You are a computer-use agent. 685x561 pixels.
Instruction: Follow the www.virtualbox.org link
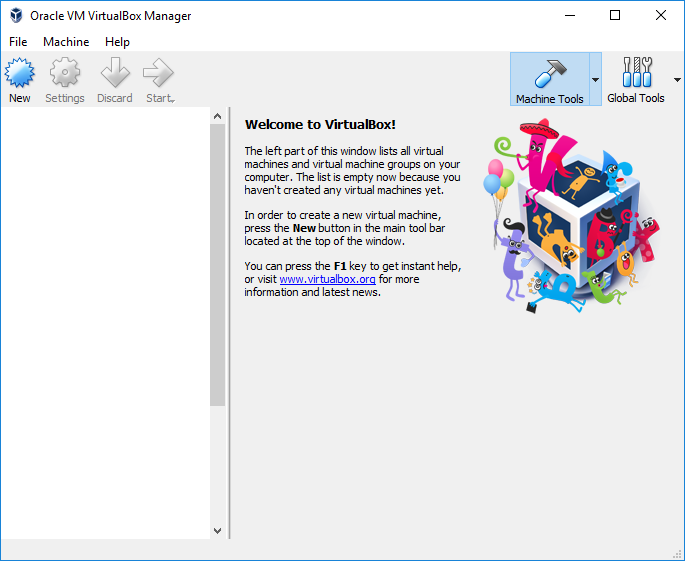pos(327,279)
